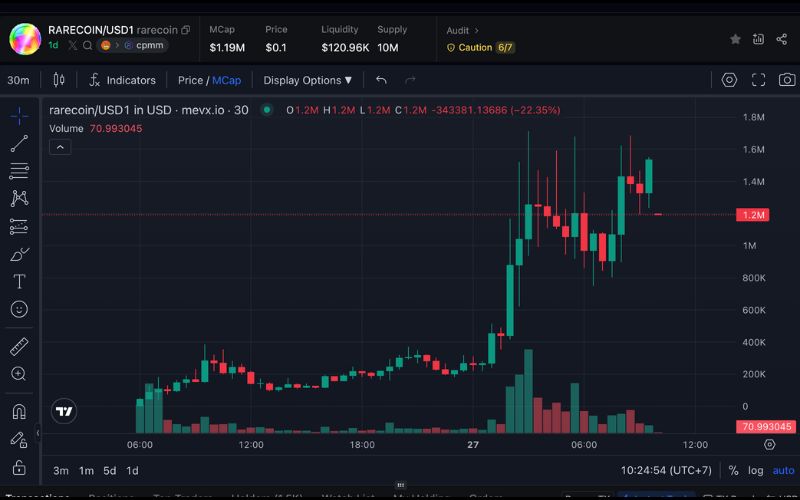Take a chart snapshot with camera icon
This screenshot has height=500, width=800.
click(x=787, y=80)
